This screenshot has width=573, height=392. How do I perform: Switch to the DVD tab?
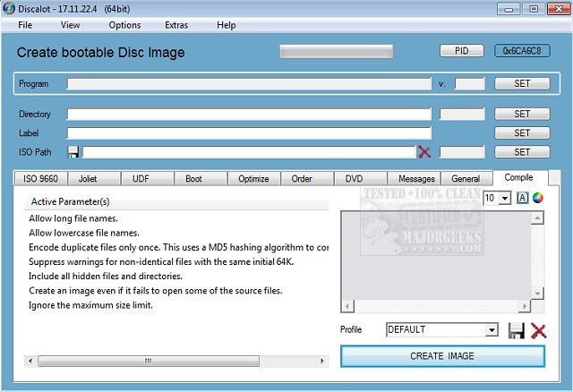tap(360, 179)
